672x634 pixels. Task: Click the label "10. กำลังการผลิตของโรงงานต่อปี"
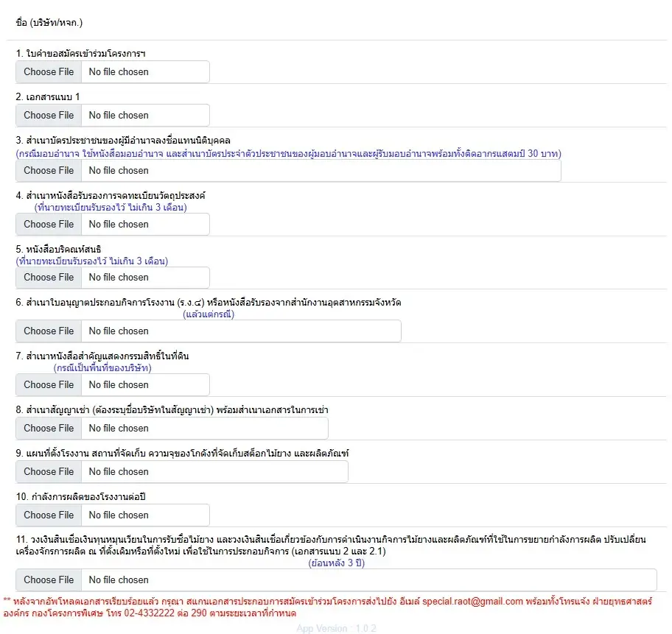click(80, 497)
